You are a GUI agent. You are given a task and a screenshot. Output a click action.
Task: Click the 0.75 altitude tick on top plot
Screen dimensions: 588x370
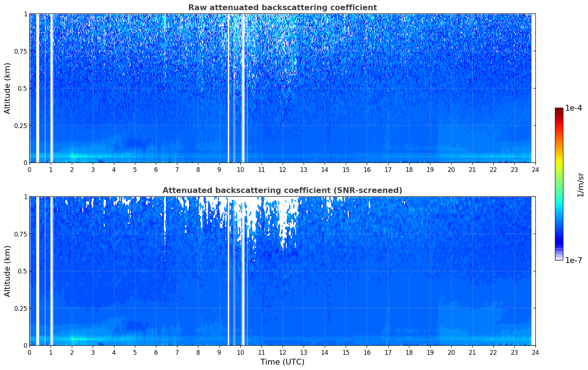(21, 51)
